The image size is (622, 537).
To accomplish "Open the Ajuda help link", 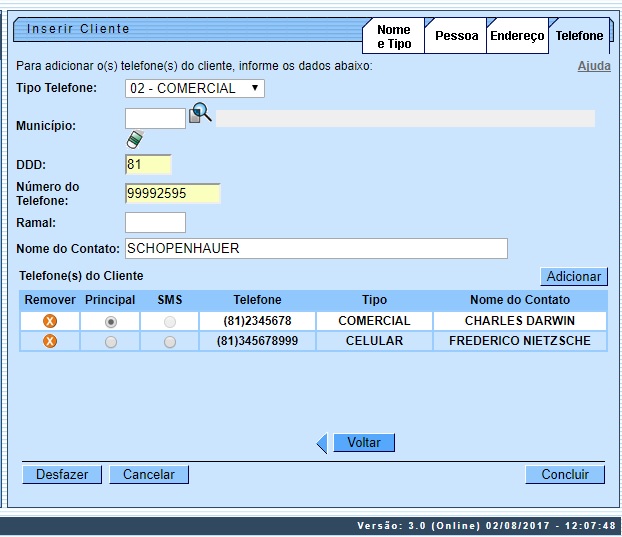I will coord(594,66).
